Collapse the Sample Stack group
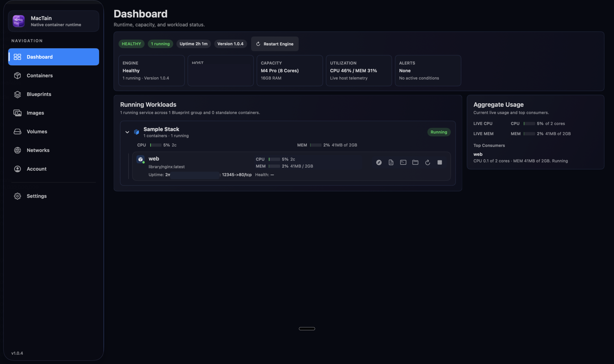Viewport: 614px width, 364px height. tap(127, 132)
